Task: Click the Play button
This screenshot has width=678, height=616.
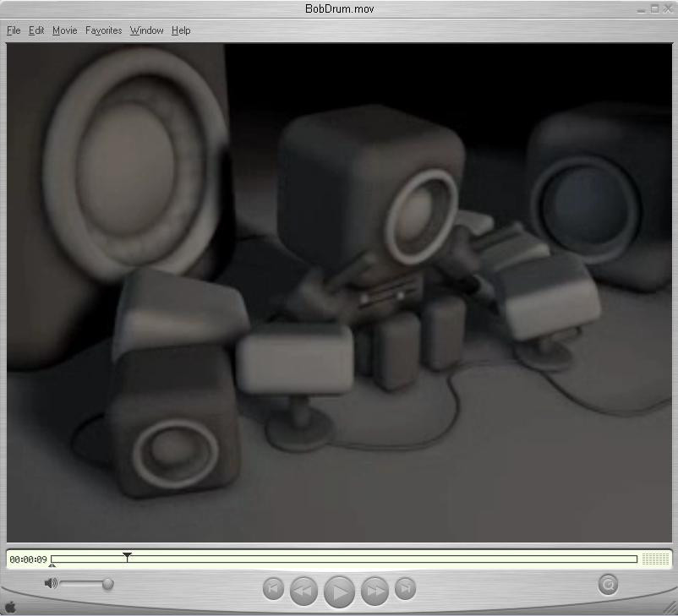Action: tap(340, 591)
